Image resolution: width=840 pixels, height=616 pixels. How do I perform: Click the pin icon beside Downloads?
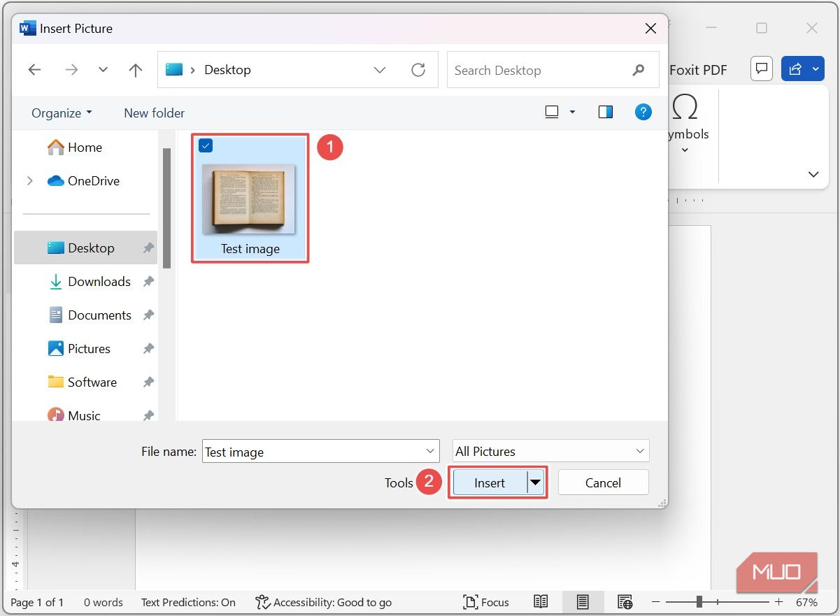click(x=148, y=282)
